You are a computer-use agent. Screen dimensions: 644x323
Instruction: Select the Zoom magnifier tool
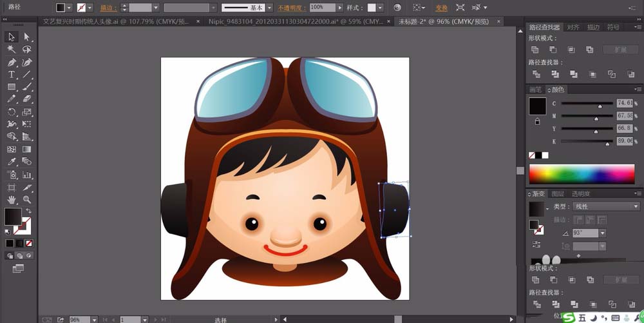(x=27, y=199)
